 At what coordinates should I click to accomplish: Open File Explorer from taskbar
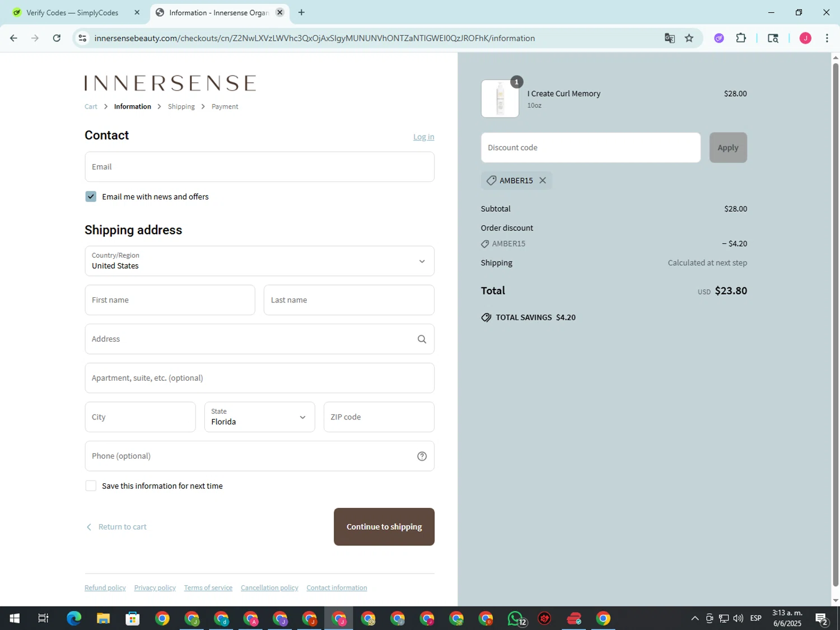pyautogui.click(x=103, y=618)
